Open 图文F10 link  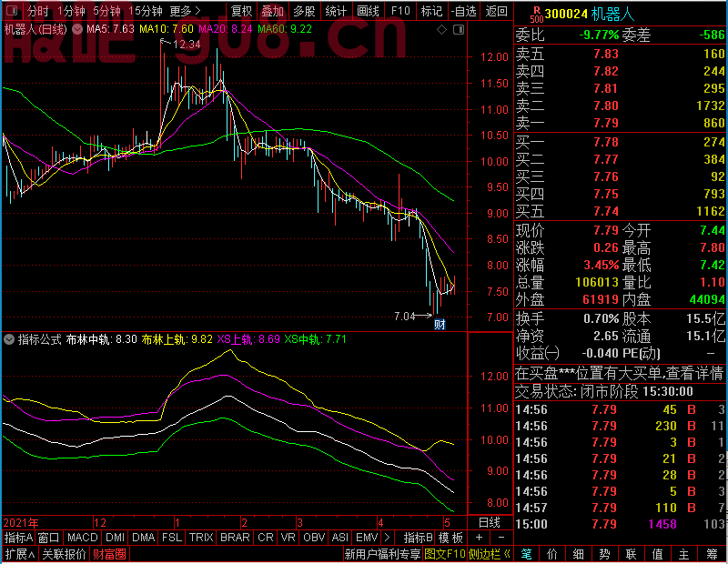[x=445, y=554]
